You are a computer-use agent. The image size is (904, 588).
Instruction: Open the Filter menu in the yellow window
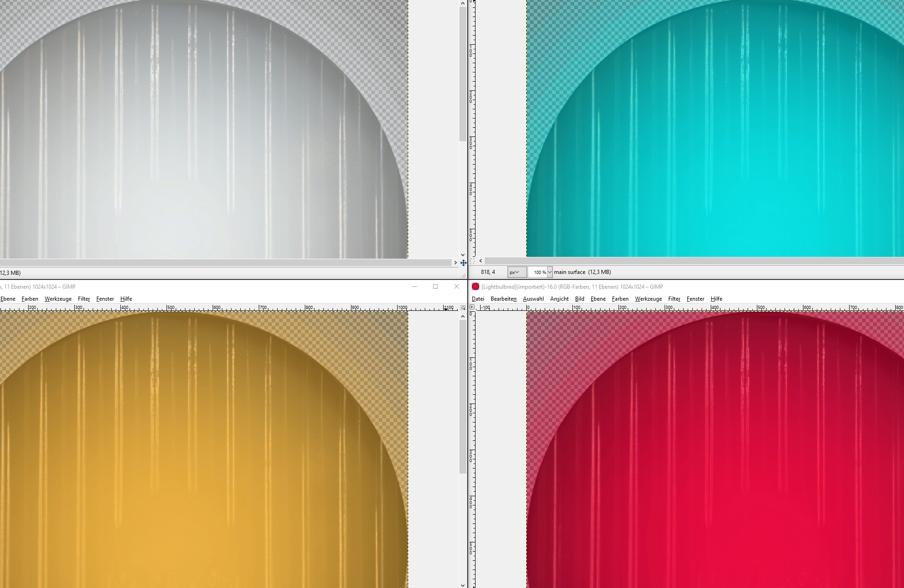click(83, 299)
